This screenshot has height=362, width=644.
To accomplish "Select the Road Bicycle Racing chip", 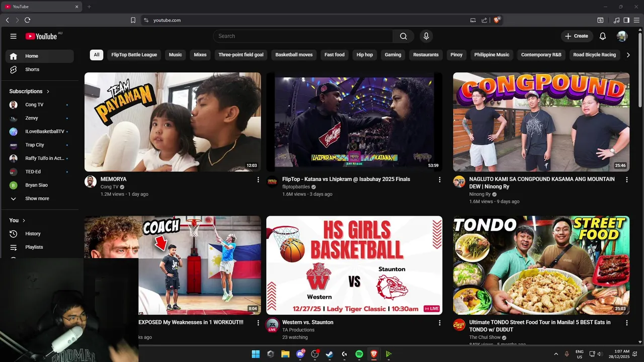I will 594,55.
